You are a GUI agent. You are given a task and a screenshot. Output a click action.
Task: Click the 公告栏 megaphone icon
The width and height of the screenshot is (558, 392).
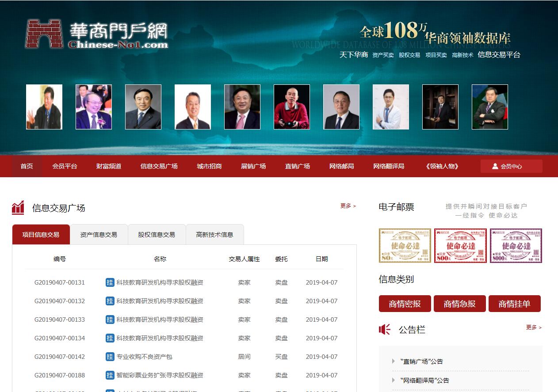385,329
